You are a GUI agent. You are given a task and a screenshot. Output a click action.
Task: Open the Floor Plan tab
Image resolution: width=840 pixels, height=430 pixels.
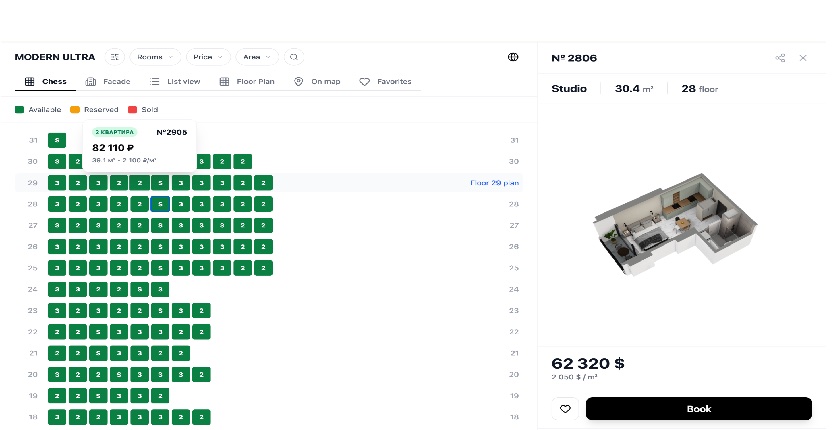(x=247, y=81)
